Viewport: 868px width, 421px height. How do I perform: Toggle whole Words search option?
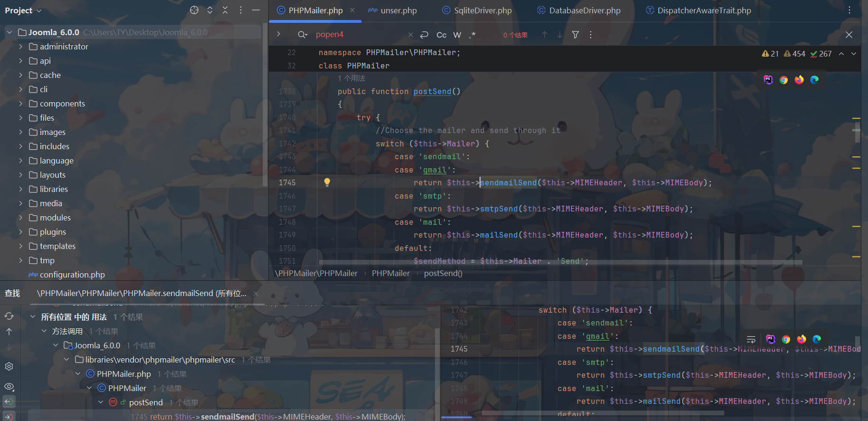point(457,35)
